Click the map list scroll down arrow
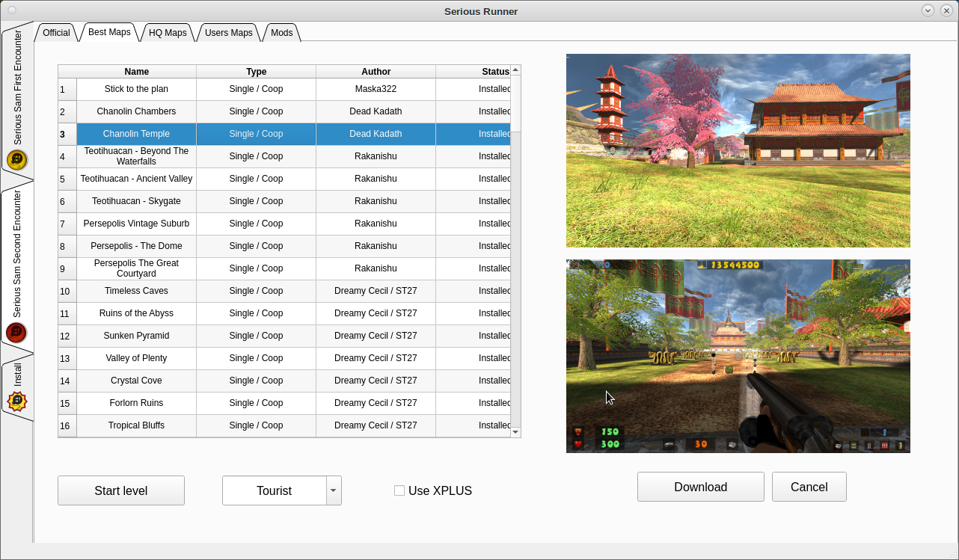 click(515, 432)
